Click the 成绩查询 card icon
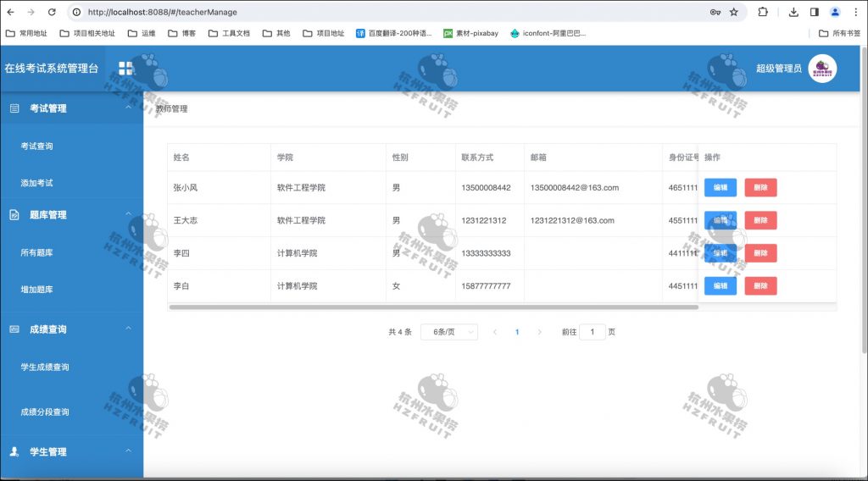This screenshot has width=868, height=481. pyautogui.click(x=14, y=329)
